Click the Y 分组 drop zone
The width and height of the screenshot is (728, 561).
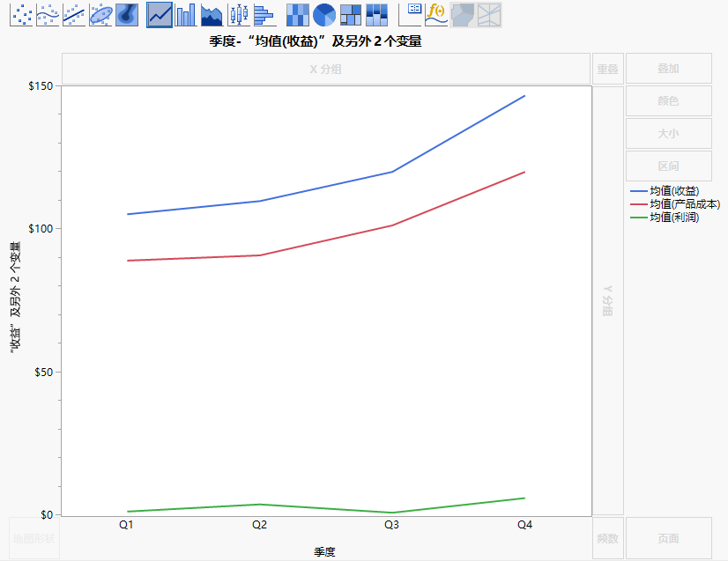pos(608,300)
